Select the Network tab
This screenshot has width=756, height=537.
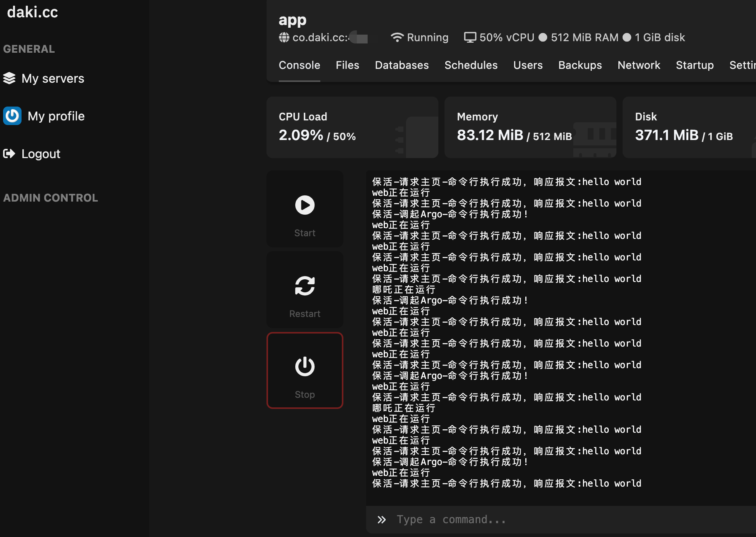click(639, 65)
